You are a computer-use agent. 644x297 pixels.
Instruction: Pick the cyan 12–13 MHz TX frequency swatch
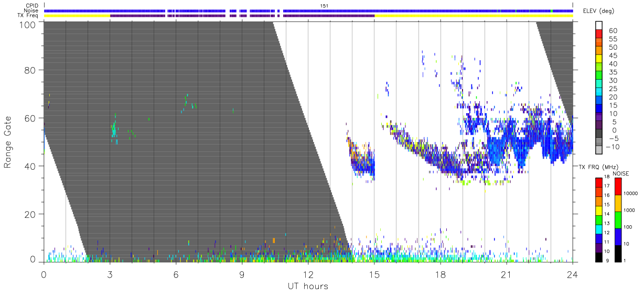[599, 228]
